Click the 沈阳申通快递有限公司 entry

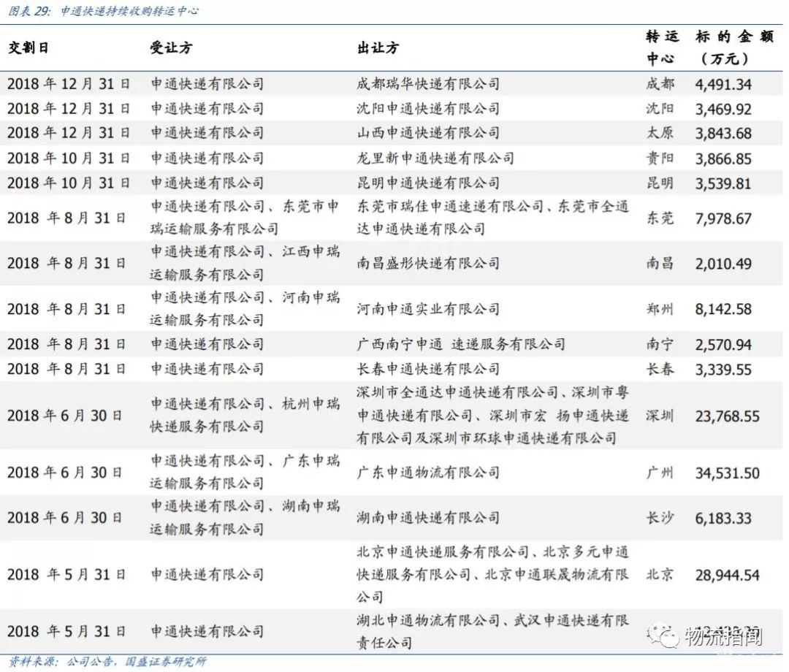coord(428,109)
